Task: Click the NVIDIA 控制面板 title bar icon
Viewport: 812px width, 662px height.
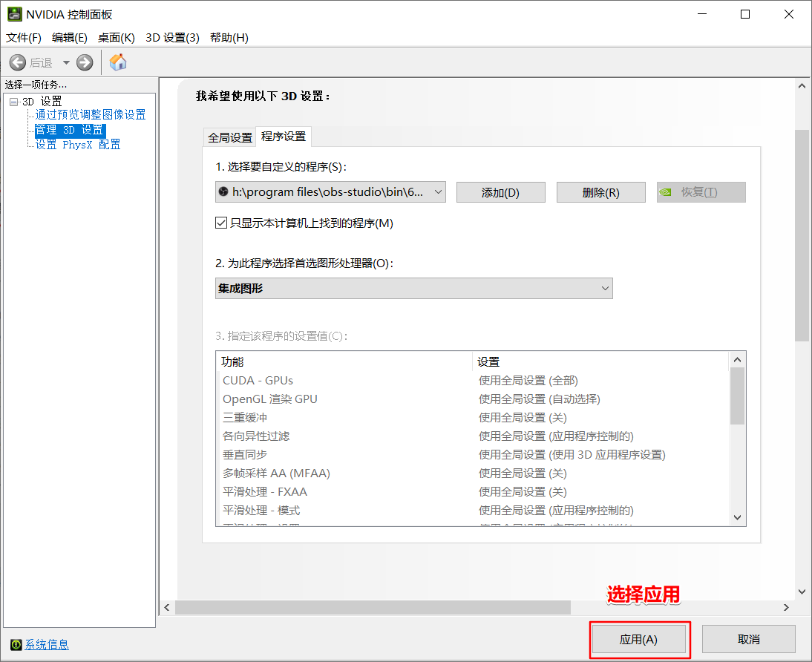Action: [x=15, y=14]
